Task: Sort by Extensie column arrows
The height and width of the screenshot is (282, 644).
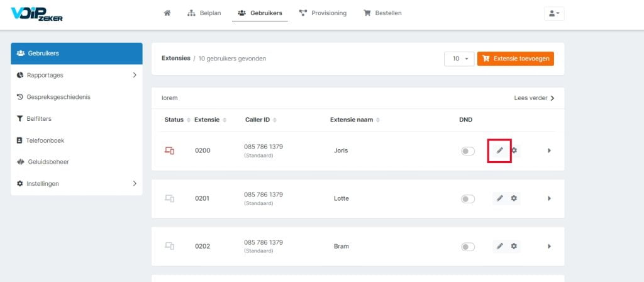Action: pyautogui.click(x=225, y=120)
